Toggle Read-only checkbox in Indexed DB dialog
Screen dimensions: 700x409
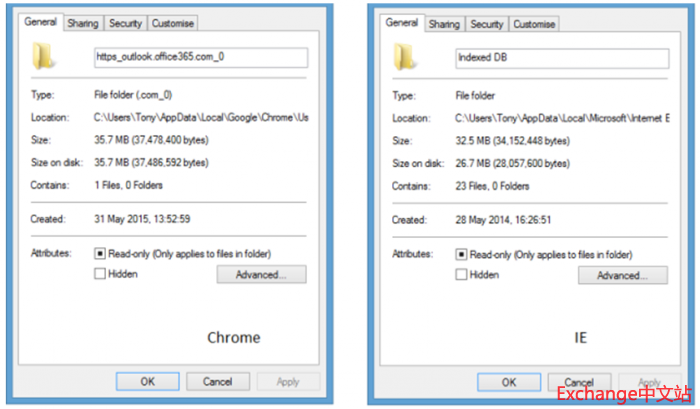461,255
